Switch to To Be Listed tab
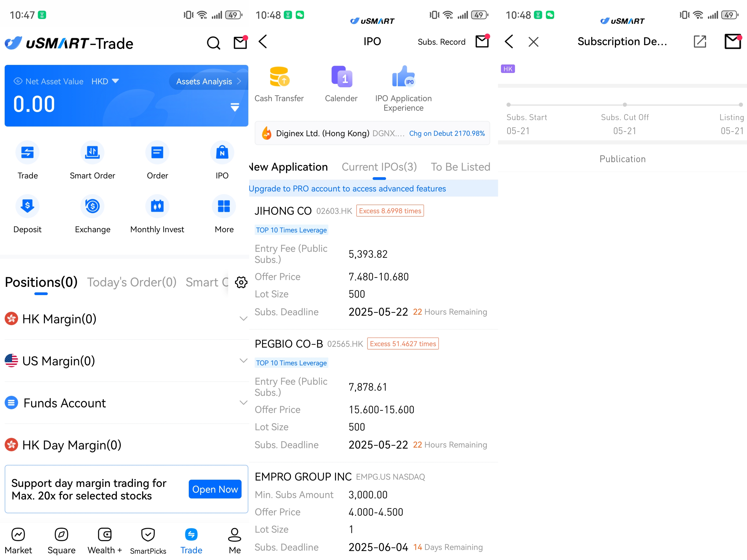This screenshot has width=747, height=560. click(x=460, y=167)
